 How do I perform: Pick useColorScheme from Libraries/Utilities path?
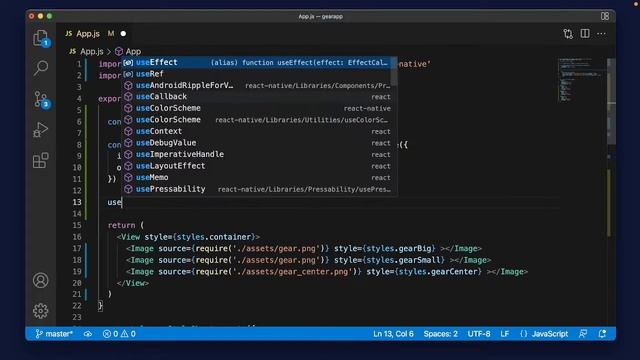coord(257,120)
